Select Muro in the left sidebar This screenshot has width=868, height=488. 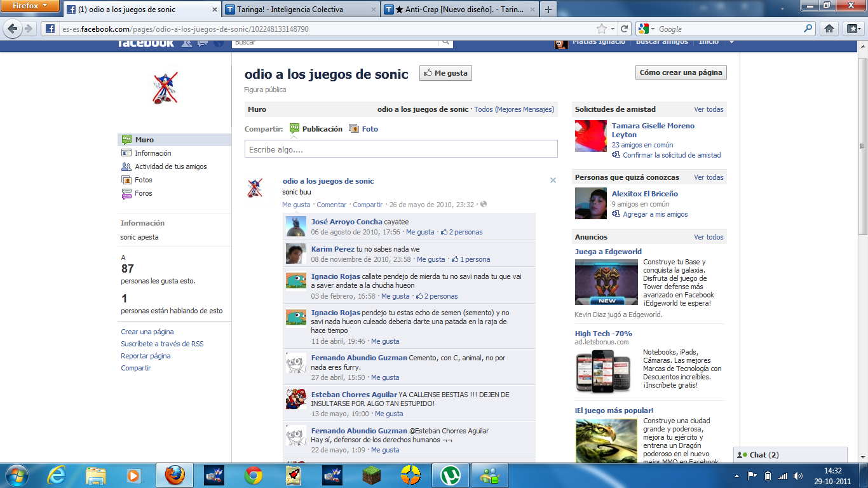point(175,140)
